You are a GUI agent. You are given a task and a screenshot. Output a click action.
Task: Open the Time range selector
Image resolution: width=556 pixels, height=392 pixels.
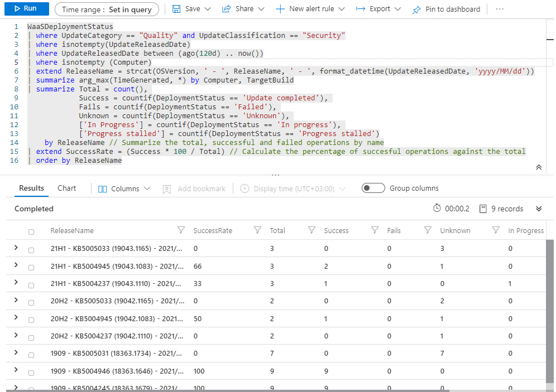pyautogui.click(x=107, y=9)
